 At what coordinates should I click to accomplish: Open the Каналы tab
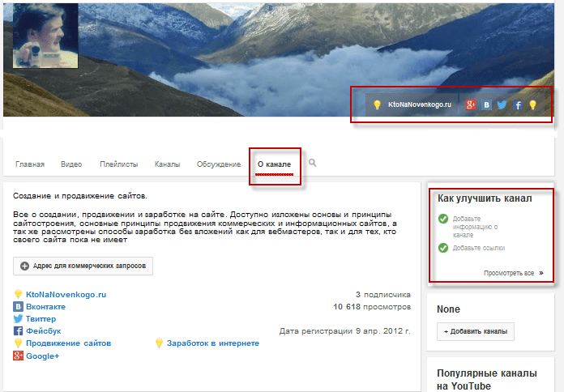(167, 164)
